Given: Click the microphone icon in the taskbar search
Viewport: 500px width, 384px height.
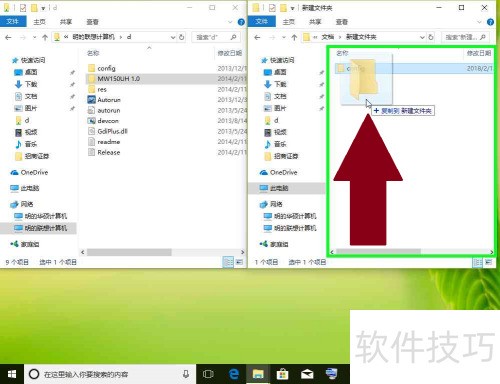Looking at the screenshot, I should (x=186, y=374).
